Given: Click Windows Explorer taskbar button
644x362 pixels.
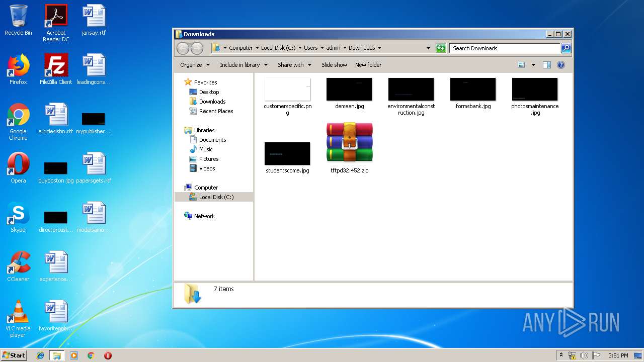Looking at the screenshot, I should [56, 355].
